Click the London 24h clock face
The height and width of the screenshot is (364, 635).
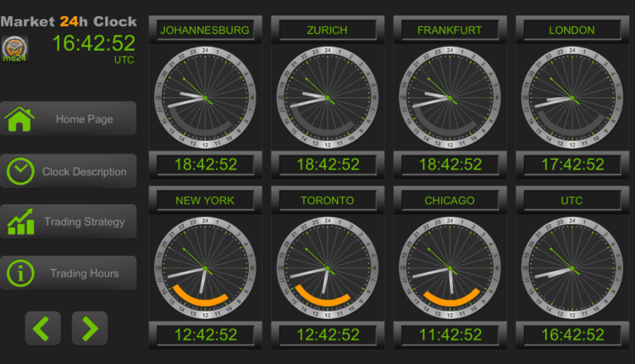[x=571, y=97]
